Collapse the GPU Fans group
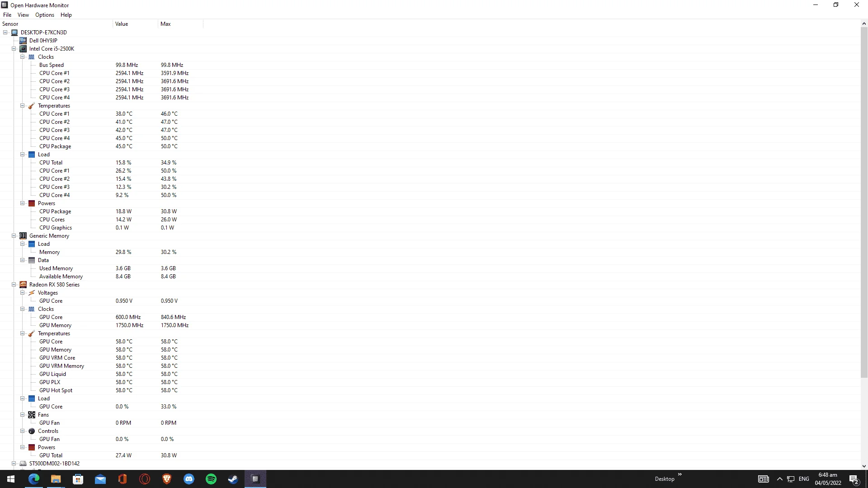 [x=23, y=415]
